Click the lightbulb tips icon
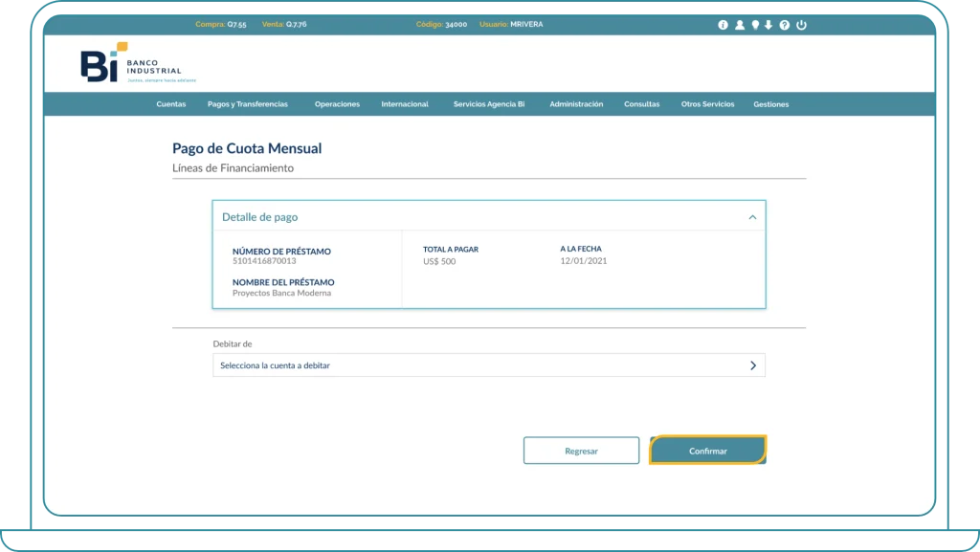This screenshot has width=980, height=552. [755, 25]
